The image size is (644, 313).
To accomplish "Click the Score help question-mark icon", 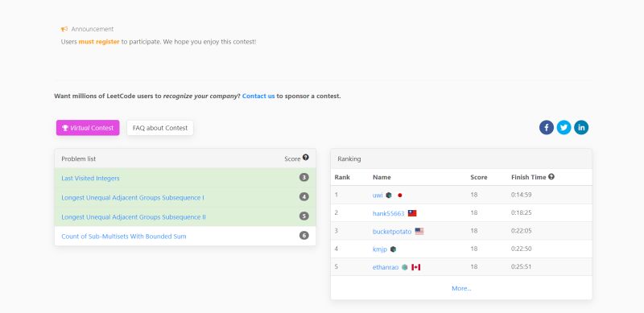I will 306,158.
